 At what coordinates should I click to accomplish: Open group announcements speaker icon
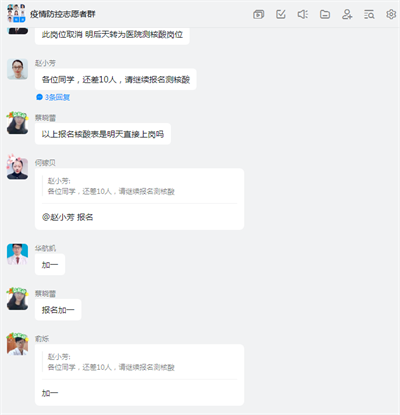[303, 14]
